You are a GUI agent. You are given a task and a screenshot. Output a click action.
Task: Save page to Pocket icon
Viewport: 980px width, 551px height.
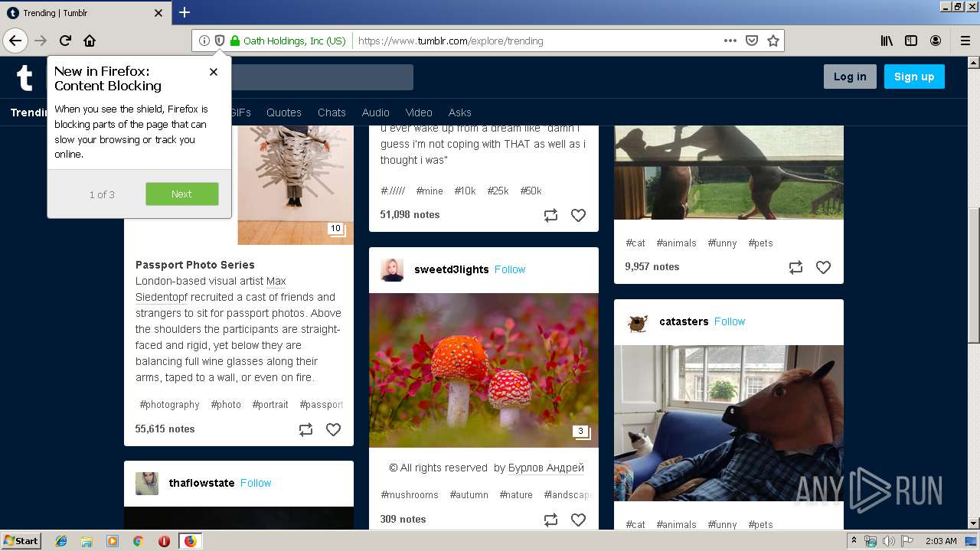tap(752, 41)
